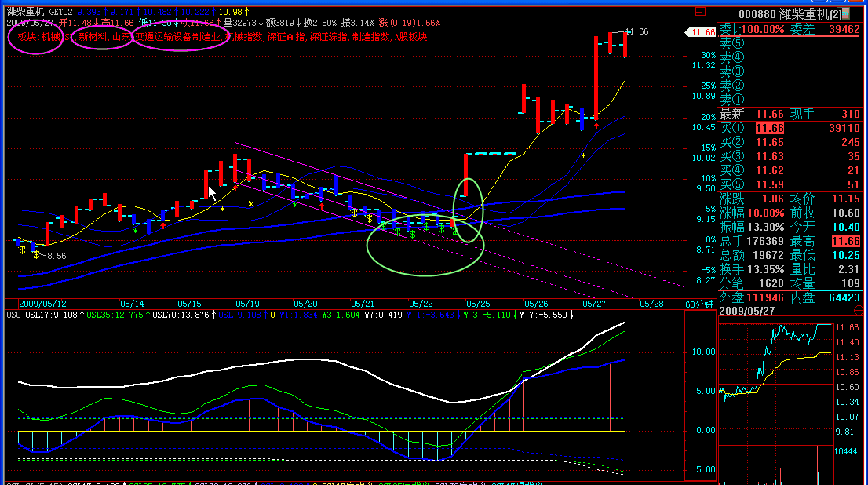Viewport: 868px width, 485px height.
Task: Click the 11.66 current price tag on the price axis
Action: [x=702, y=32]
